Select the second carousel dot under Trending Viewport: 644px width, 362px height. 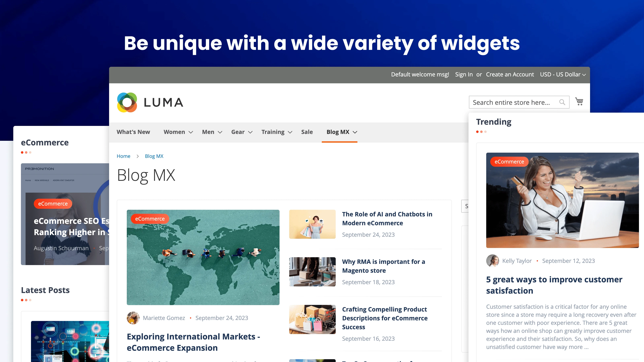coord(482,132)
